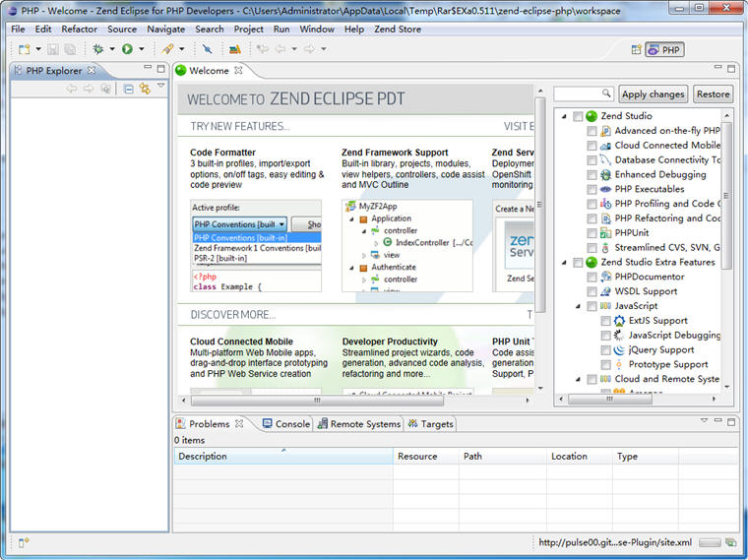Click the New file wizard icon
Screen dimensions: 748x560
[23, 49]
